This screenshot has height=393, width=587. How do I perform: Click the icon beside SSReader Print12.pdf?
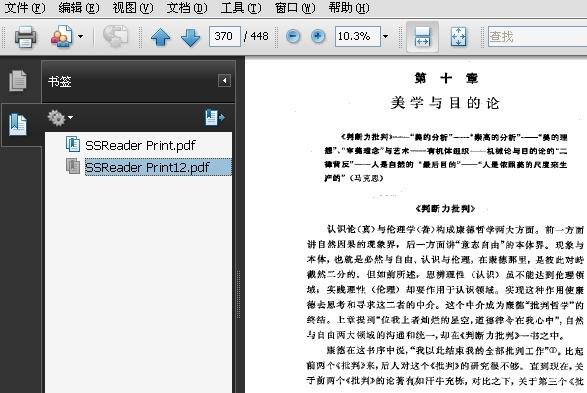tap(73, 166)
